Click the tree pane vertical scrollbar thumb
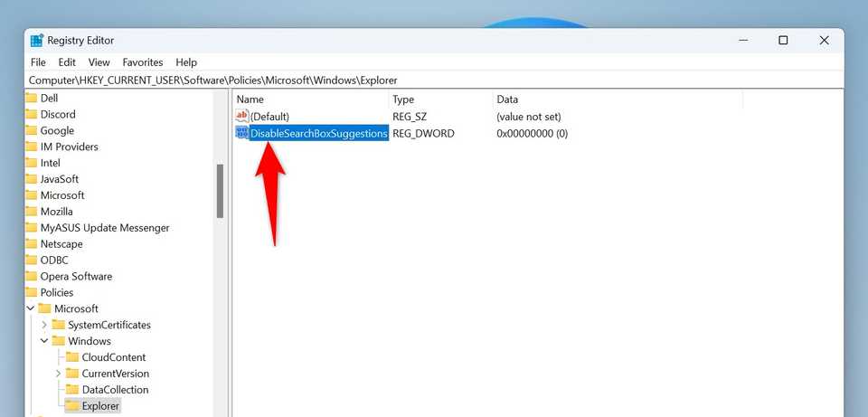This screenshot has width=868, height=417. [220, 191]
